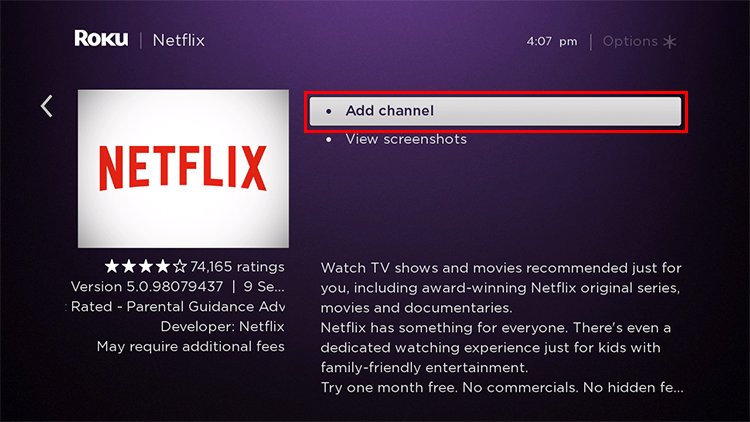Open Options asterisk icon
The width and height of the screenshot is (750, 422).
(670, 42)
